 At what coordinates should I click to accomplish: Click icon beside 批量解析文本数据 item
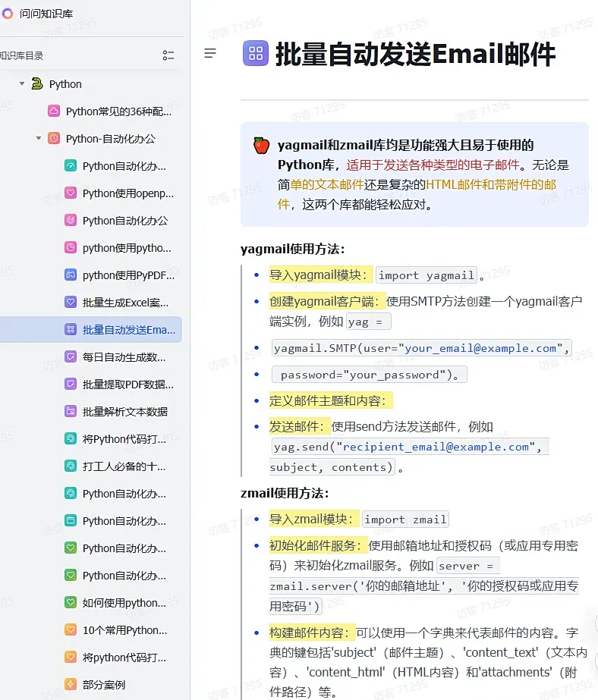click(71, 411)
